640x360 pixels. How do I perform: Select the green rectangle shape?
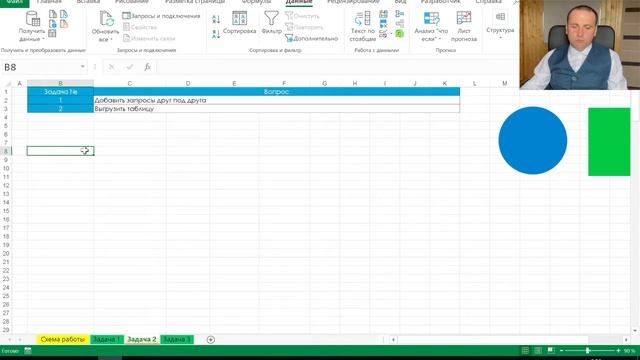click(609, 142)
